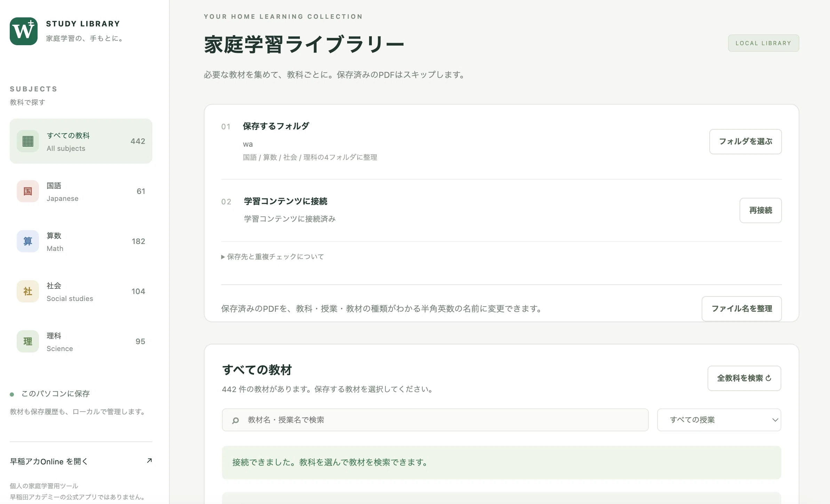
Task: Select the 理科 Science subject
Action: [x=81, y=341]
